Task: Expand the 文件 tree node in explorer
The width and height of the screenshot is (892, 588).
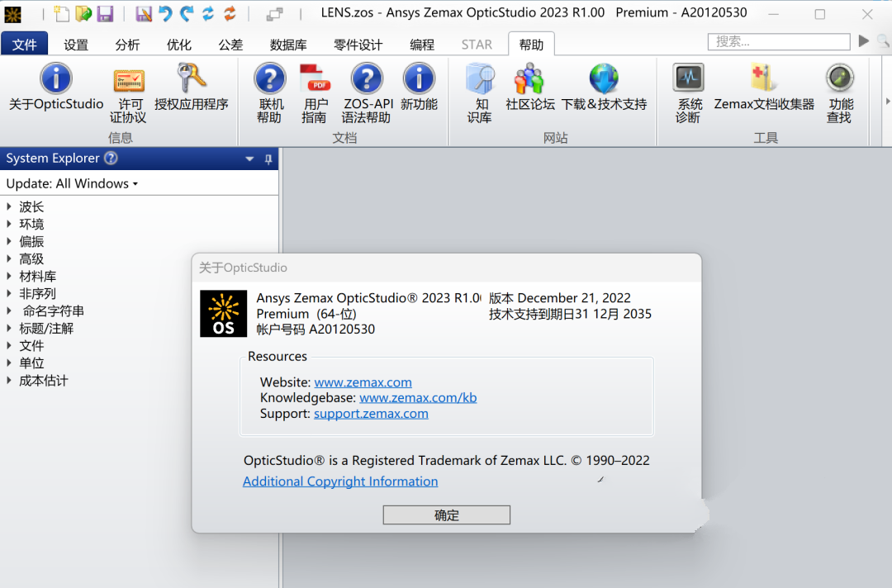Action: coord(9,346)
